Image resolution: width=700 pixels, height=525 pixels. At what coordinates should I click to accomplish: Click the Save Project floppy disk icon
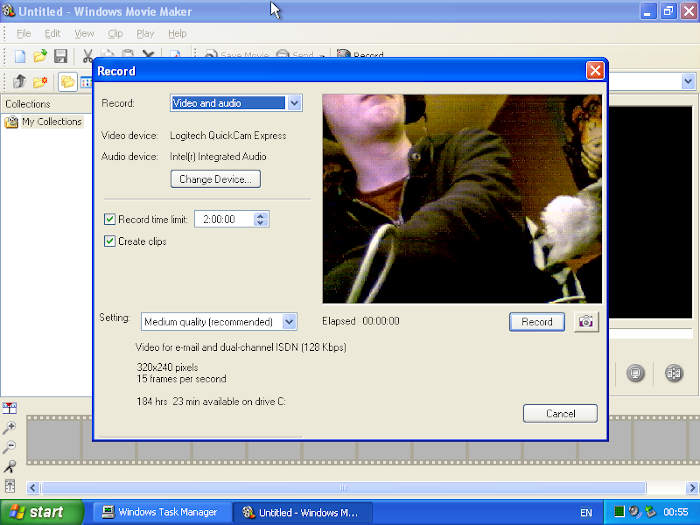click(x=61, y=56)
